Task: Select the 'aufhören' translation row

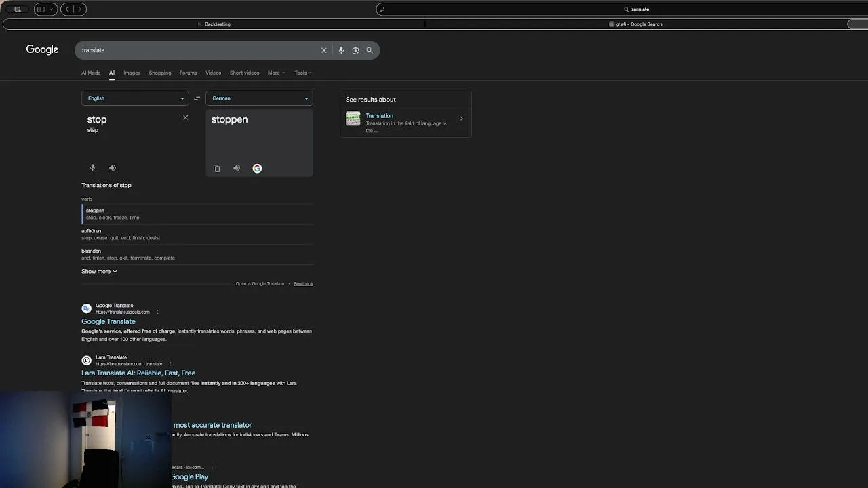Action: 197,234
